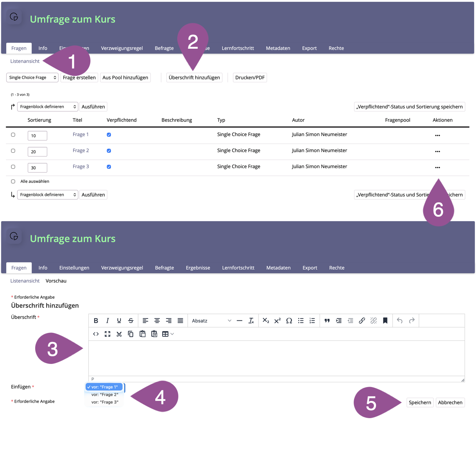Image resolution: width=476 pixels, height=476 pixels.
Task: Check the Alle auswählen checkbox
Action: click(x=13, y=182)
